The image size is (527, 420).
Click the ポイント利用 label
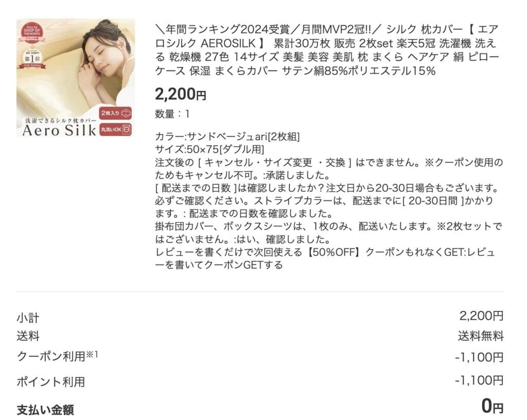coord(51,382)
